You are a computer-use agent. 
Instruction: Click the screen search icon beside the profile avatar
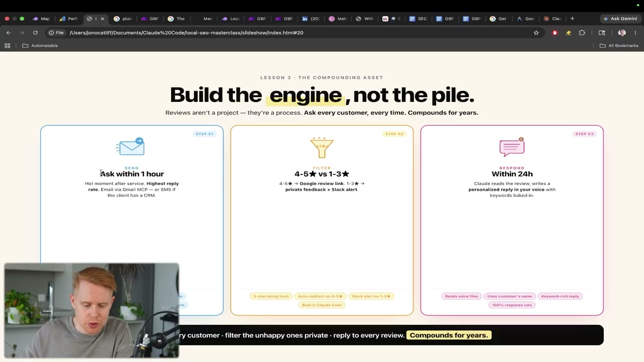(602, 33)
